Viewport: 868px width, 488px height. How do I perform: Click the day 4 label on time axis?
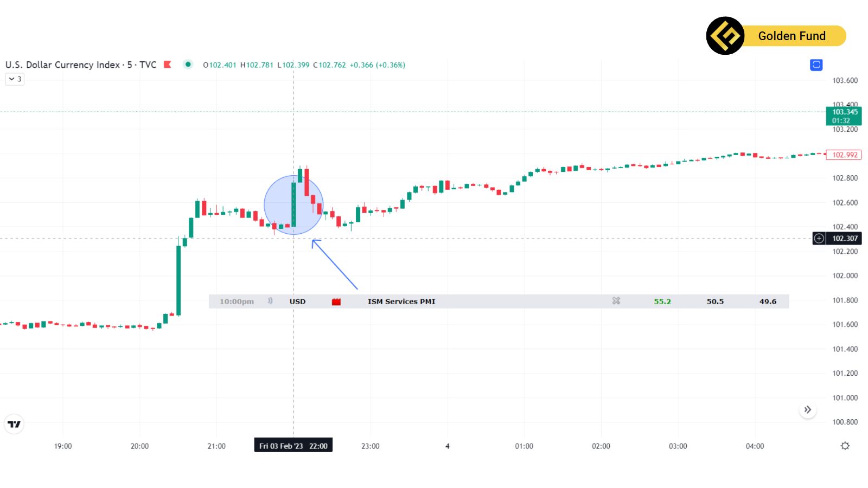[x=448, y=446]
